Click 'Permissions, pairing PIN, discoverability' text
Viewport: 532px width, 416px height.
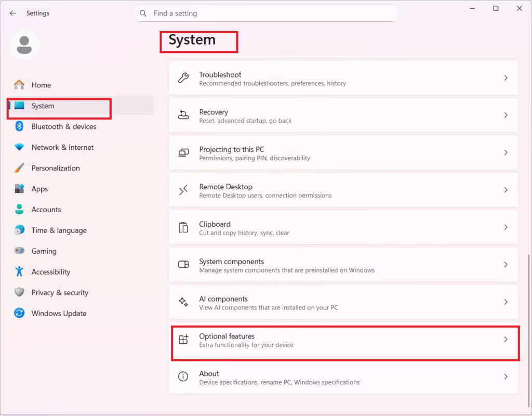255,158
